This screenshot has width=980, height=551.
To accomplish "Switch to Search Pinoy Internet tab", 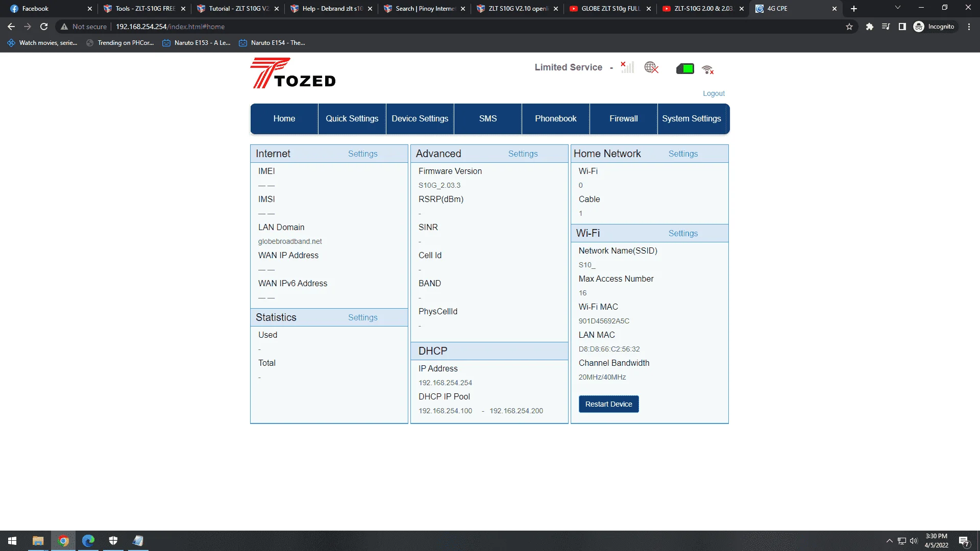I will pyautogui.click(x=425, y=9).
